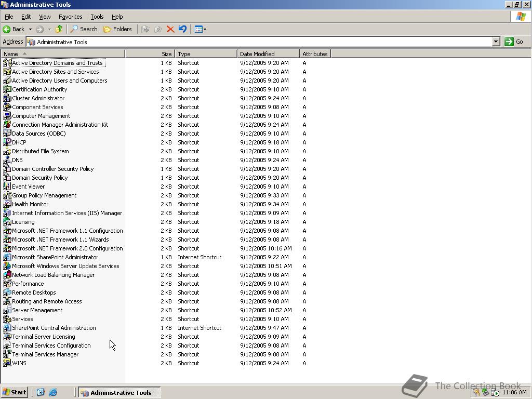Open the File menu
The width and height of the screenshot is (532, 399).
point(9,17)
